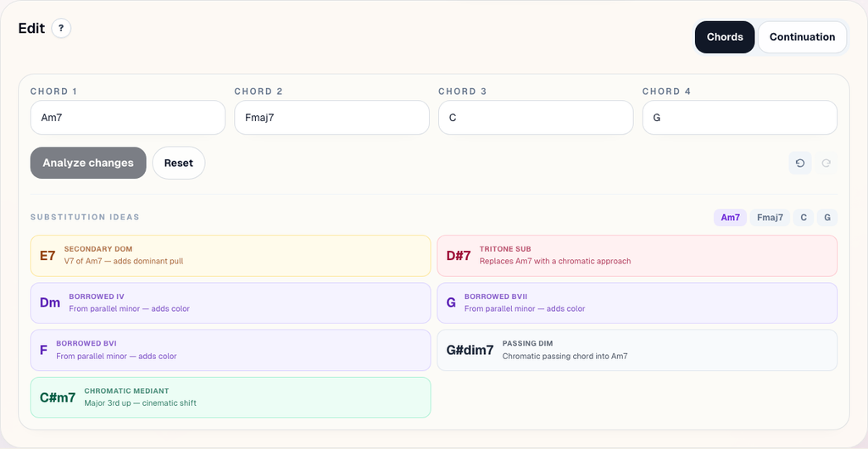Click the undo arrow icon
Viewport: 868px width, 449px height.
(800, 164)
